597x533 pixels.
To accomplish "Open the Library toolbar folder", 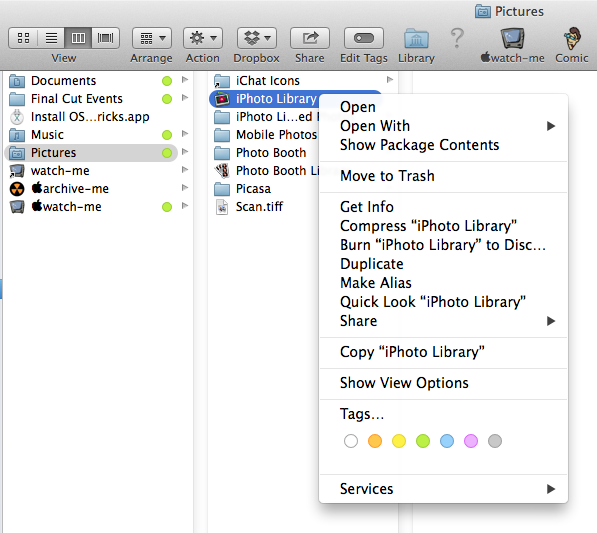I will click(x=416, y=38).
